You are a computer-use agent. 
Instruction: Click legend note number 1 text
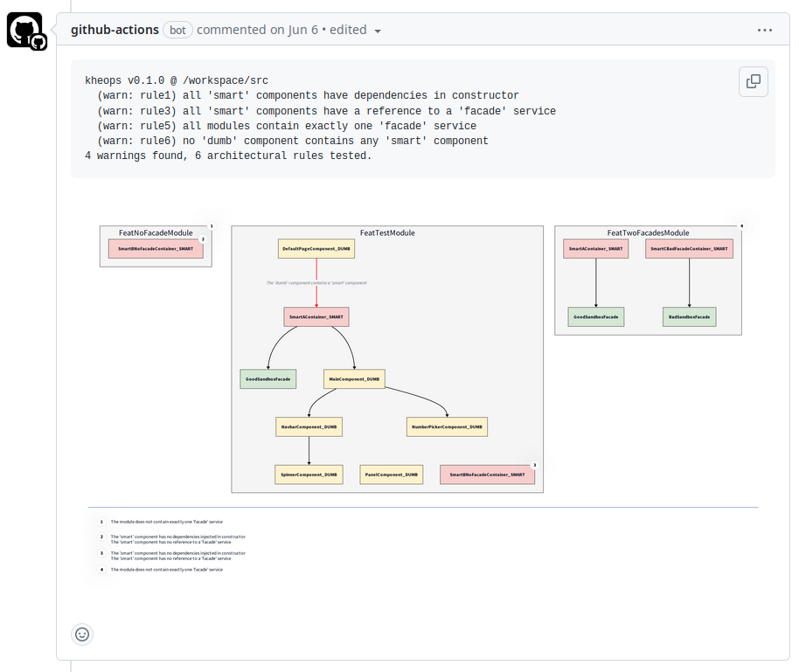pyautogui.click(x=167, y=522)
